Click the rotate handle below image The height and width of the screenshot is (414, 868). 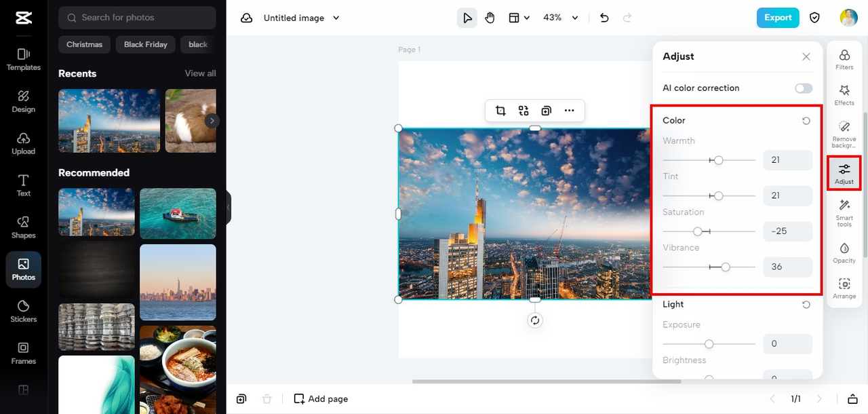[x=535, y=320]
